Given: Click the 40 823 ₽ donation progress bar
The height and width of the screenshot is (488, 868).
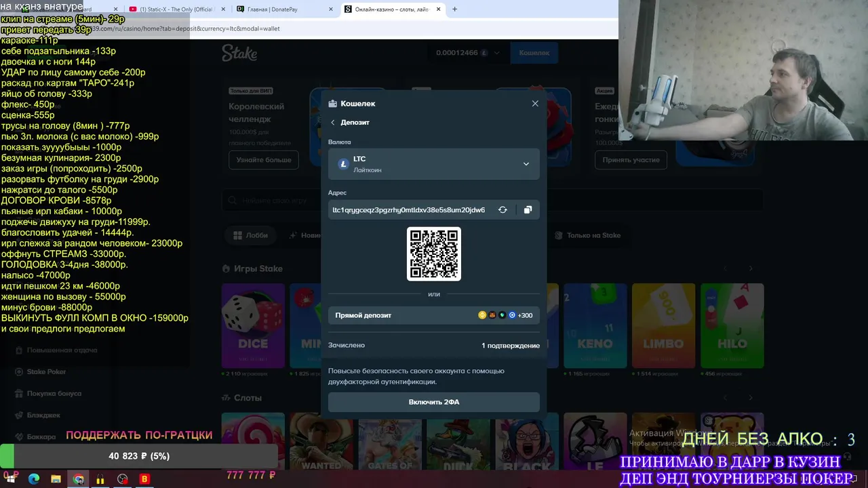Looking at the screenshot, I should tap(139, 456).
